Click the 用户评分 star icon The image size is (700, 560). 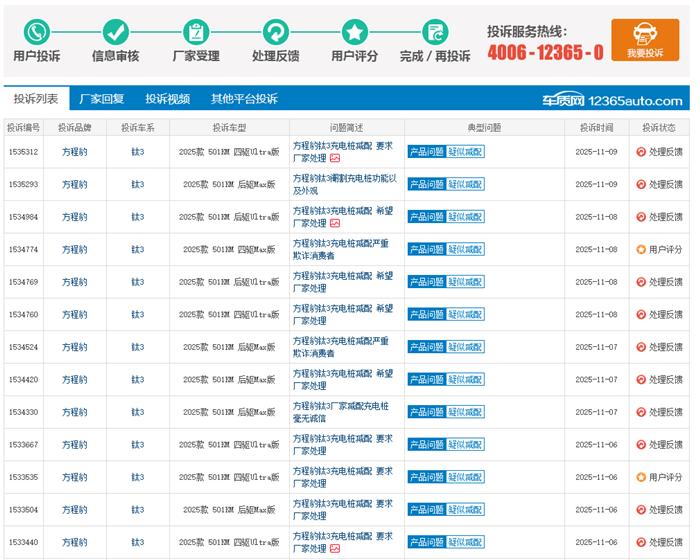355,31
